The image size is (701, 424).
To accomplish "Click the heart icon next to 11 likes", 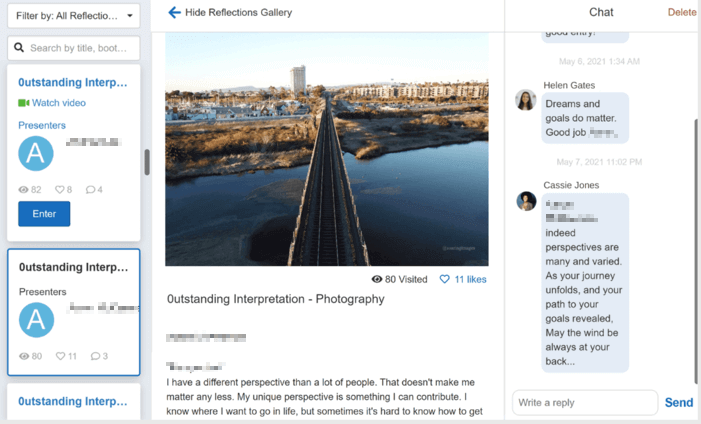I will (445, 279).
